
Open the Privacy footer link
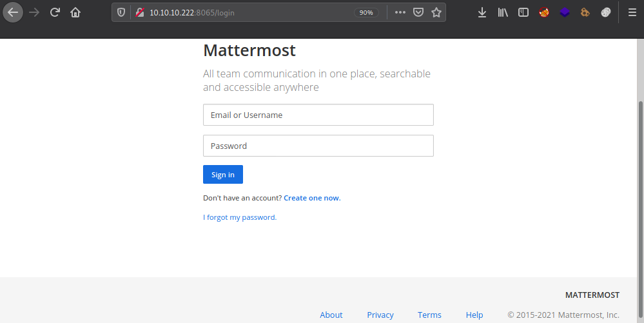[x=380, y=315]
